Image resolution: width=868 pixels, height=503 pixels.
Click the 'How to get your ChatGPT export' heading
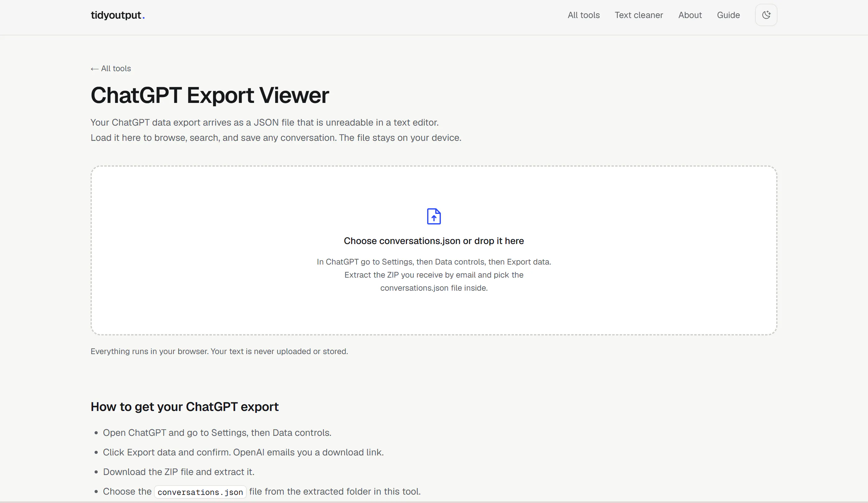(184, 407)
